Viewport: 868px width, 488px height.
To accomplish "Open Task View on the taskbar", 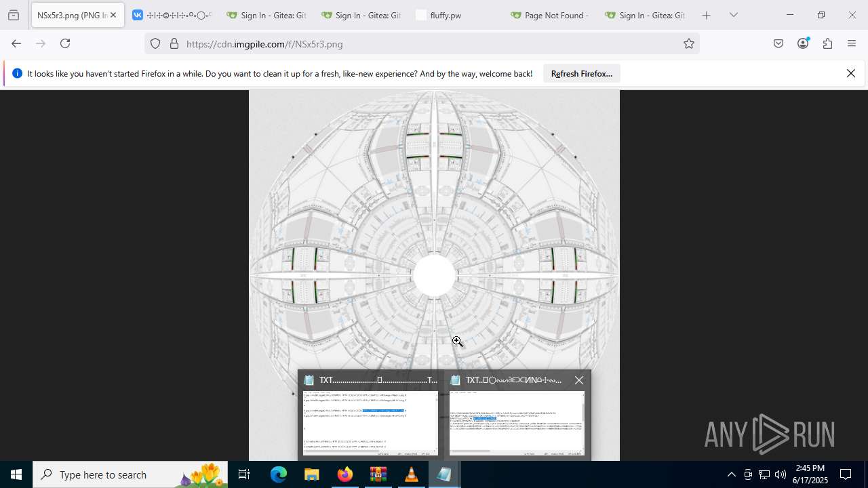I will (x=244, y=474).
